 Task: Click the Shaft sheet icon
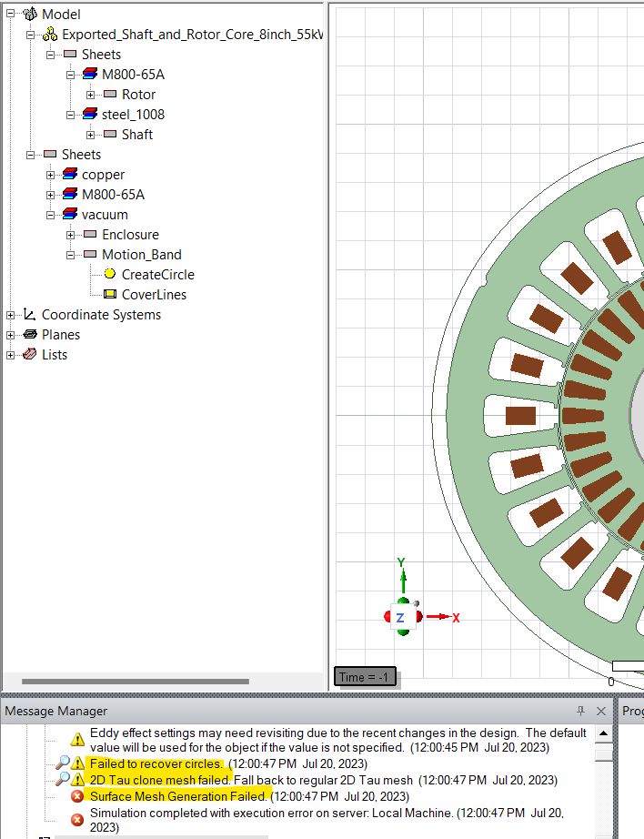(x=110, y=134)
